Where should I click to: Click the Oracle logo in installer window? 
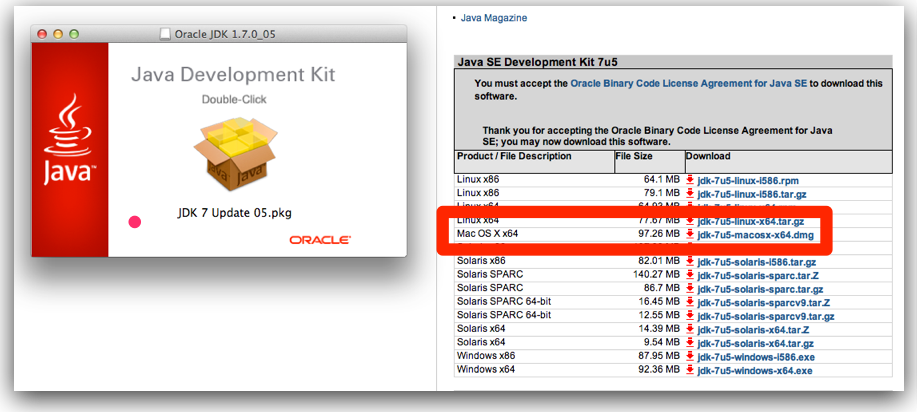pos(320,240)
